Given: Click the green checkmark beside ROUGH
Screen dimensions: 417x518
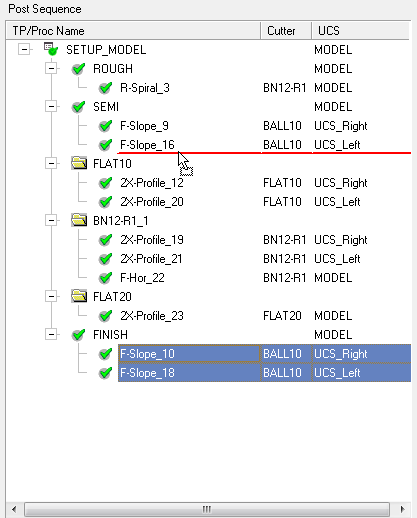Looking at the screenshot, I should coord(78,69).
